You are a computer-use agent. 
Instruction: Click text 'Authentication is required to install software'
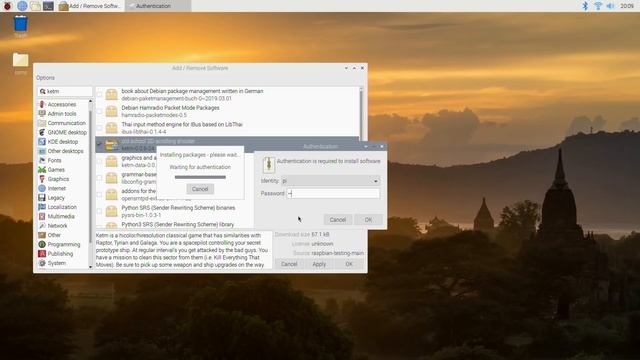click(329, 161)
